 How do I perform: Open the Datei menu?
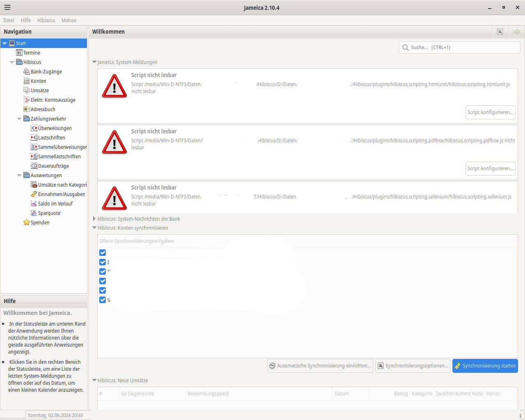point(9,20)
